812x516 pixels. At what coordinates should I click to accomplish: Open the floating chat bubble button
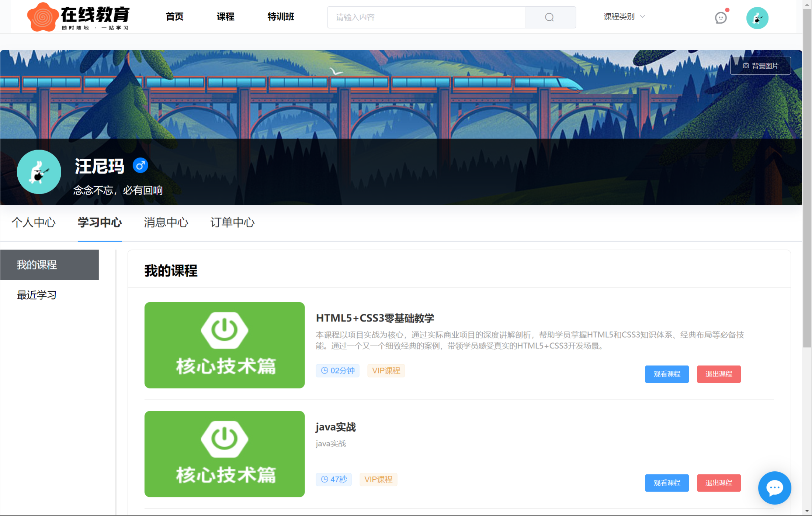pos(774,488)
